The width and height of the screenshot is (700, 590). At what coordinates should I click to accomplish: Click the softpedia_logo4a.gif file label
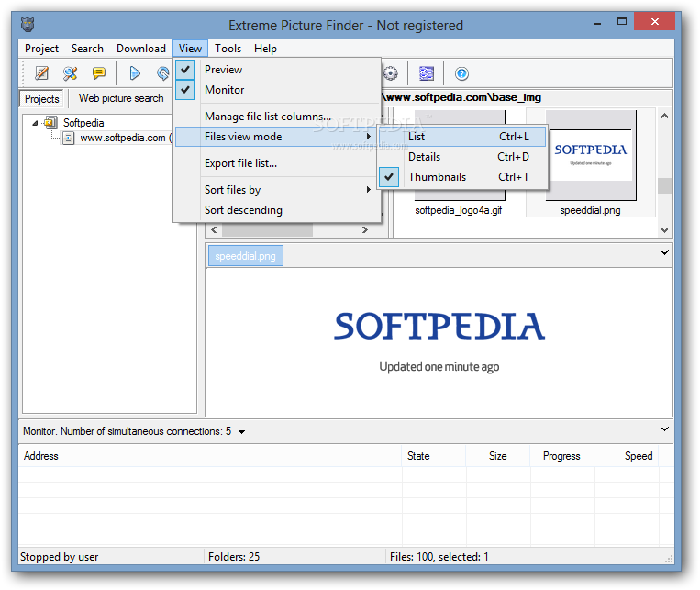[x=459, y=210]
